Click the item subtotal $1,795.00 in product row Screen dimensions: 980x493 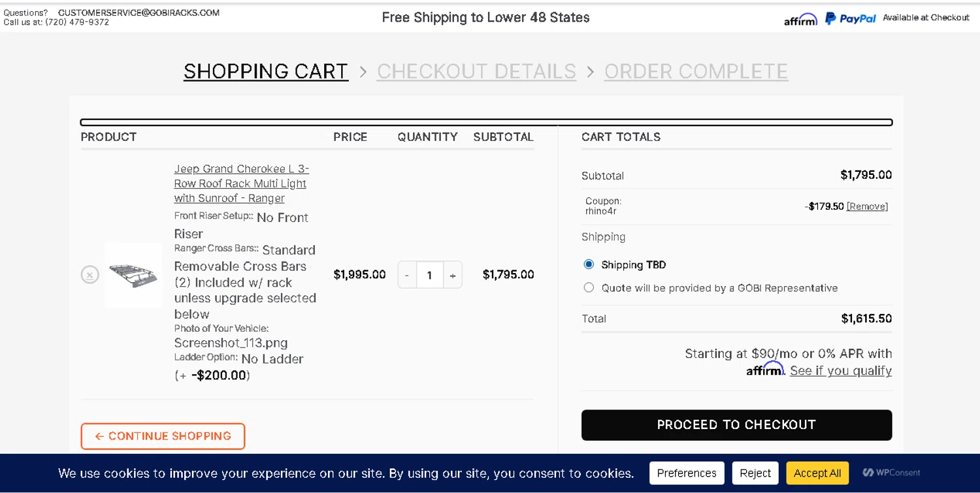click(x=508, y=275)
